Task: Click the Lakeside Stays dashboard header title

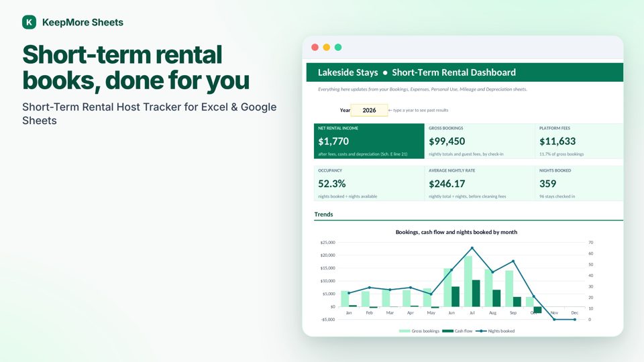Action: [417, 72]
